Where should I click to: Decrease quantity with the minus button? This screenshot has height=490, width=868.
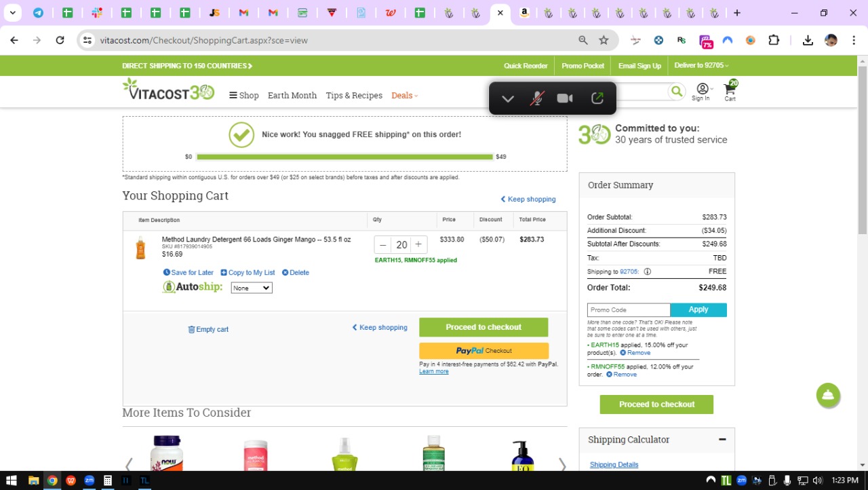383,245
